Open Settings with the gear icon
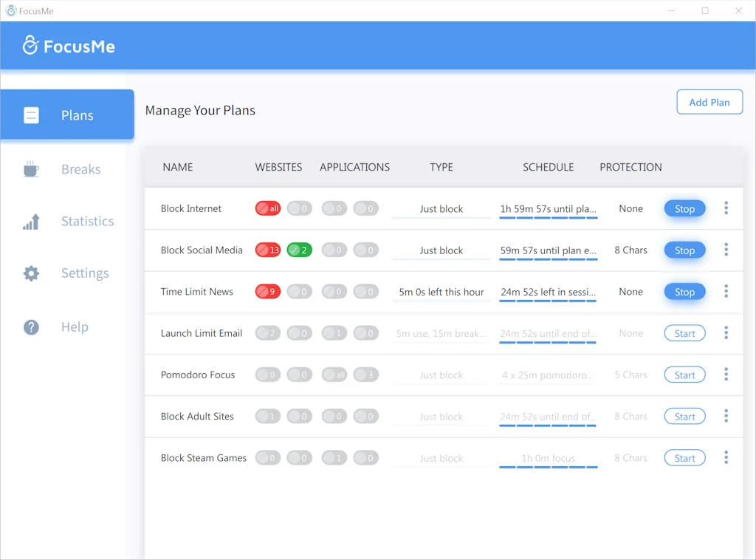This screenshot has height=560, width=756. (31, 273)
